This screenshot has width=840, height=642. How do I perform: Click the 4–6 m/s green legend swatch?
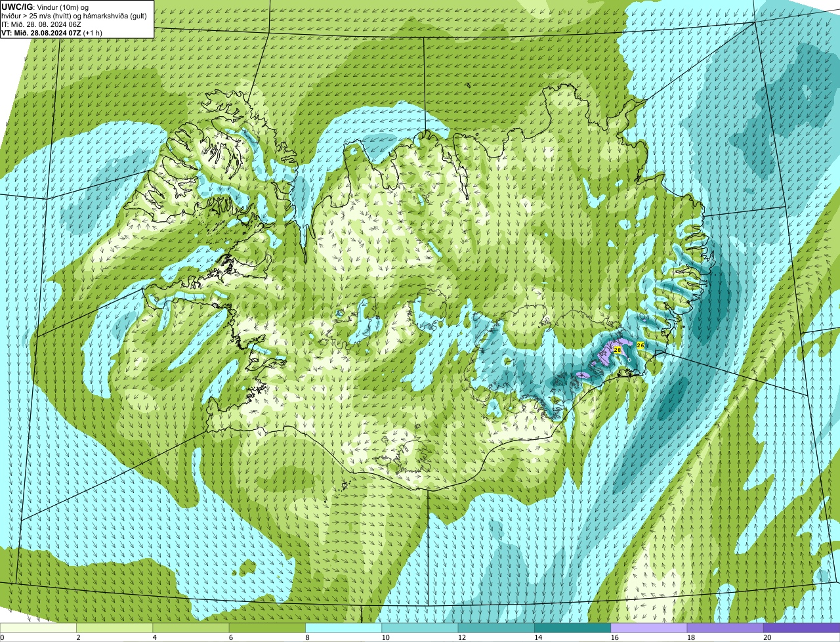pos(191,628)
